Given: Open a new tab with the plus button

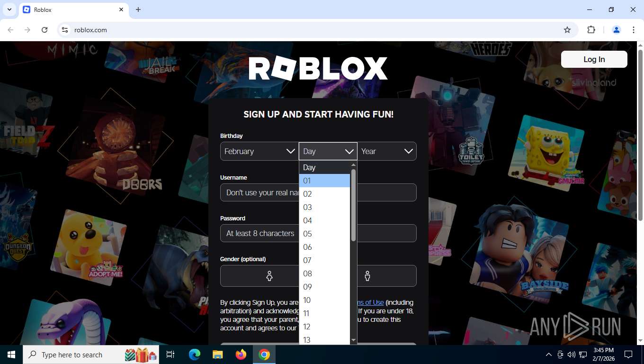Looking at the screenshot, I should pyautogui.click(x=138, y=9).
